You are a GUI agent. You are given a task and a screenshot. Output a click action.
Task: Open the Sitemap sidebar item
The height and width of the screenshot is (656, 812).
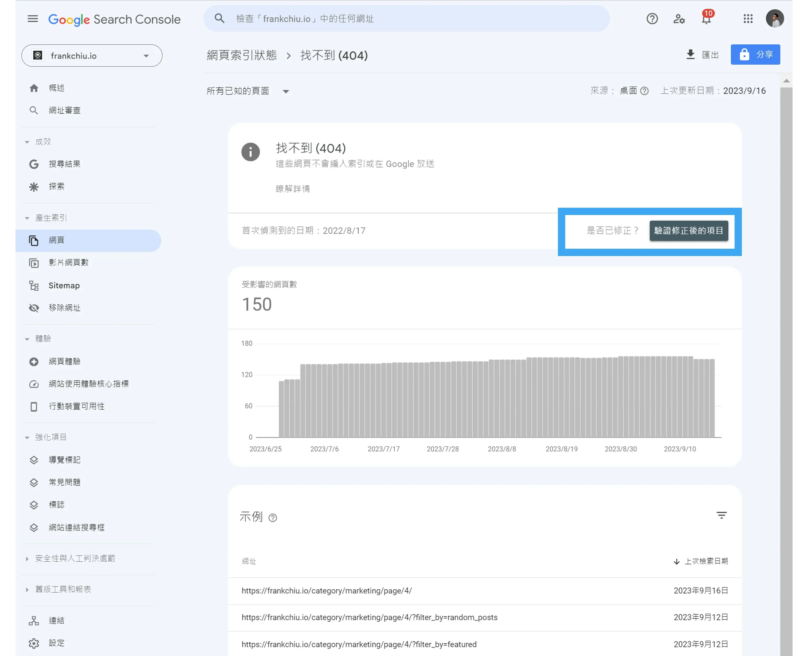tap(64, 286)
